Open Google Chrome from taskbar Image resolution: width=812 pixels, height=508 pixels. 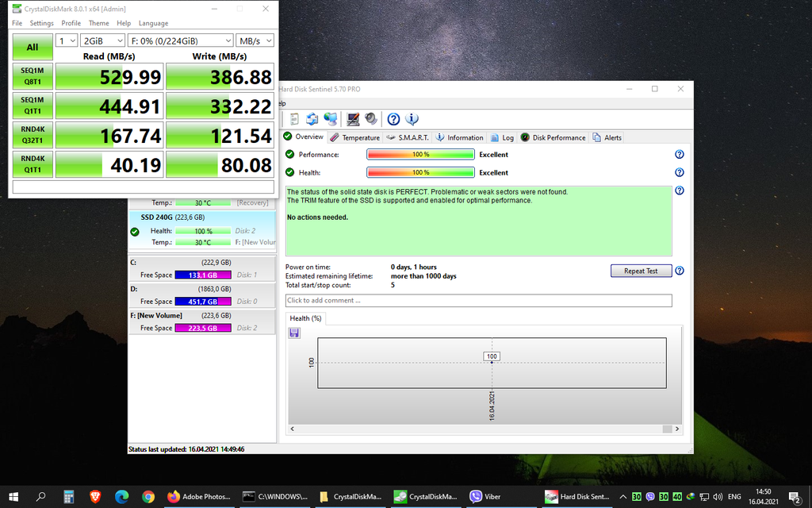(x=148, y=497)
